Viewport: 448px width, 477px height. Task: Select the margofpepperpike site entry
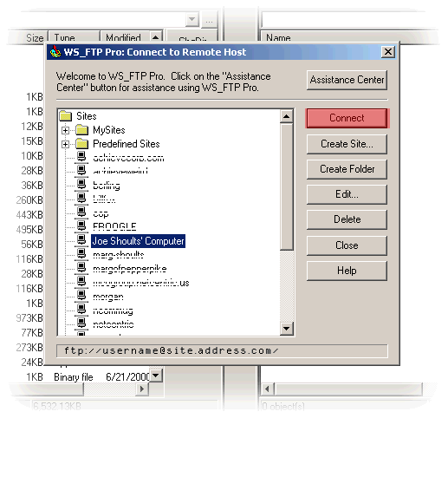(130, 269)
